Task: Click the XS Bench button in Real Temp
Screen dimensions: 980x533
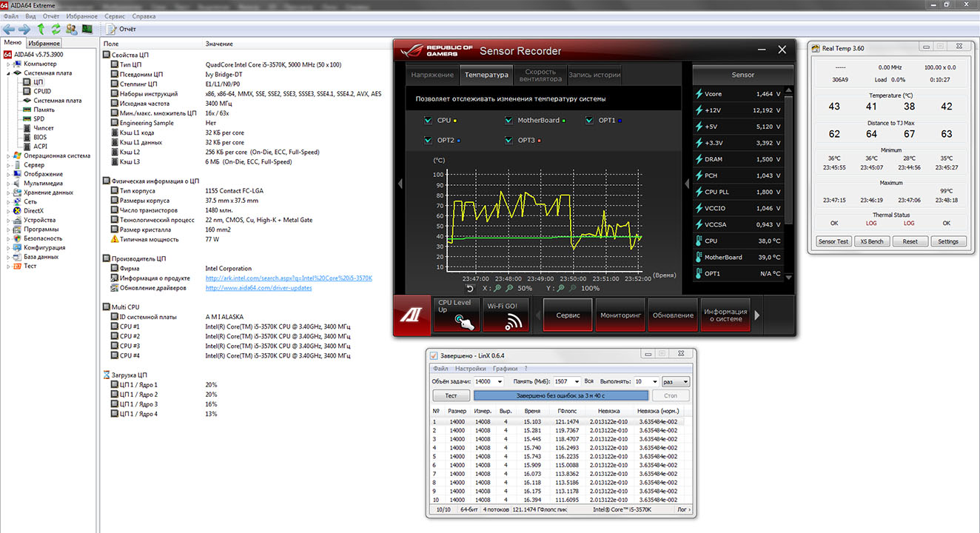Action: 871,241
